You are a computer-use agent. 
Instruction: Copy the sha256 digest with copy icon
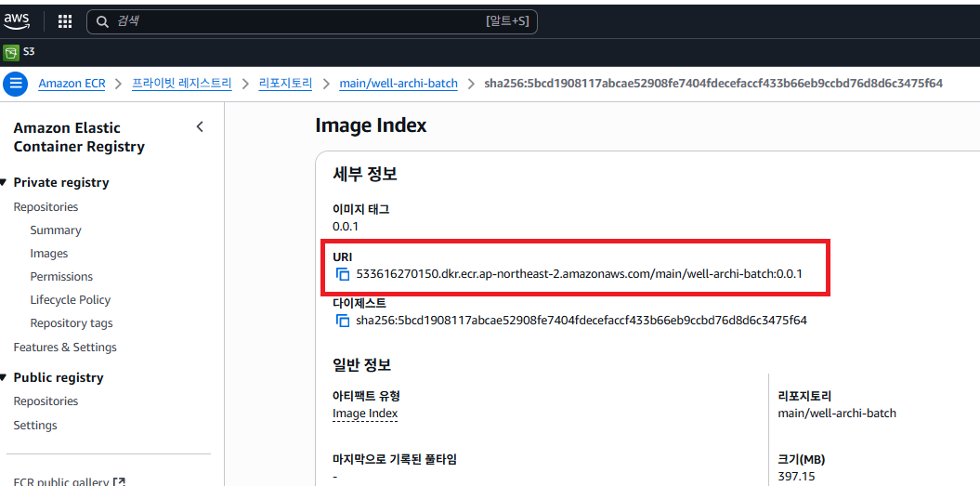[343, 321]
